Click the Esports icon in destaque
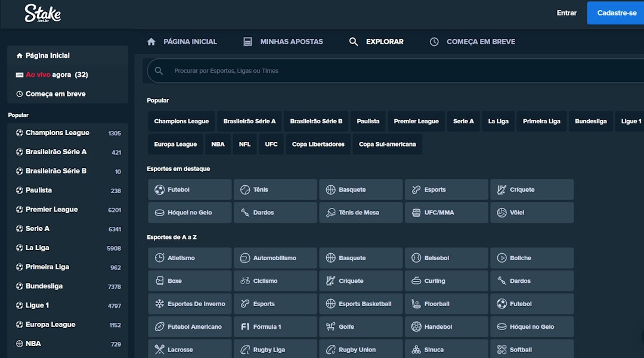The width and height of the screenshot is (644, 358). click(x=416, y=190)
